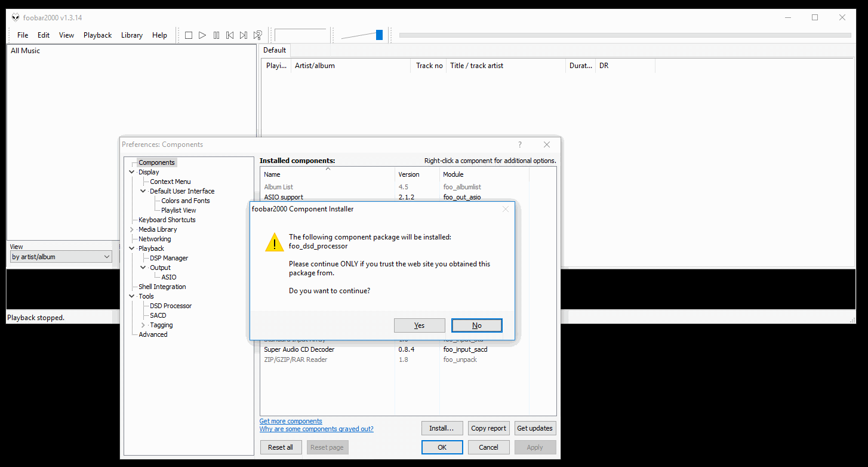The image size is (868, 467).
Task: Sort components by Name column header
Action: [x=328, y=174]
